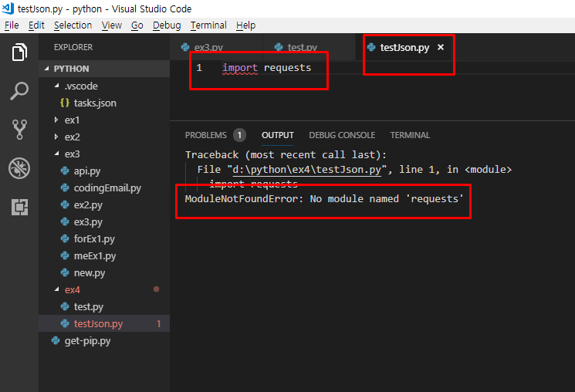The height and width of the screenshot is (392, 575).
Task: Open the Selection menu
Action: pos(73,25)
